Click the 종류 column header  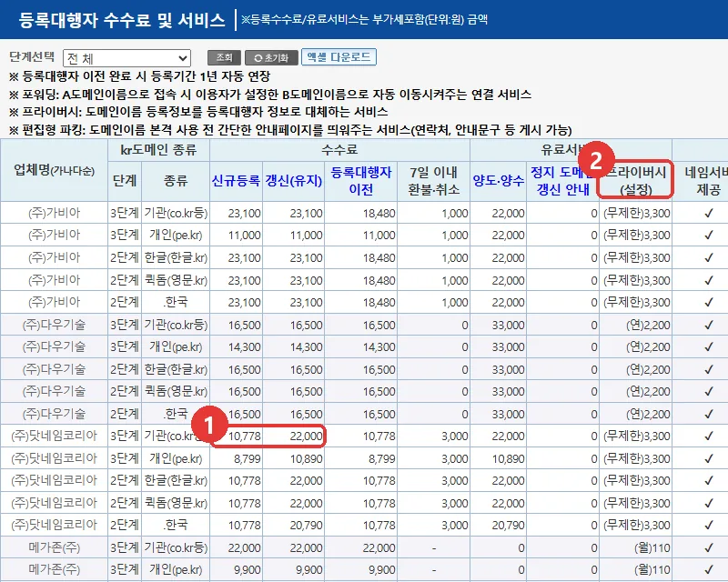pyautogui.click(x=176, y=181)
